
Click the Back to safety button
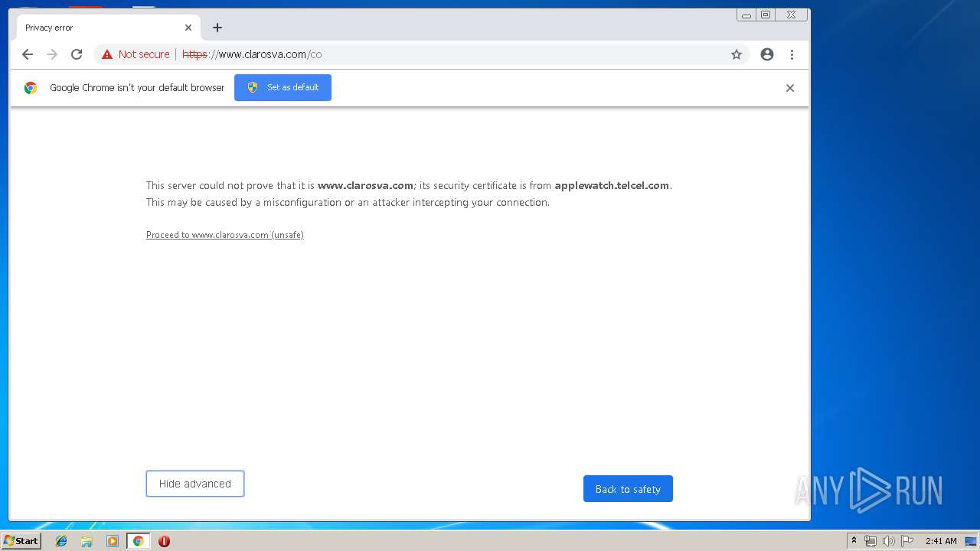628,489
